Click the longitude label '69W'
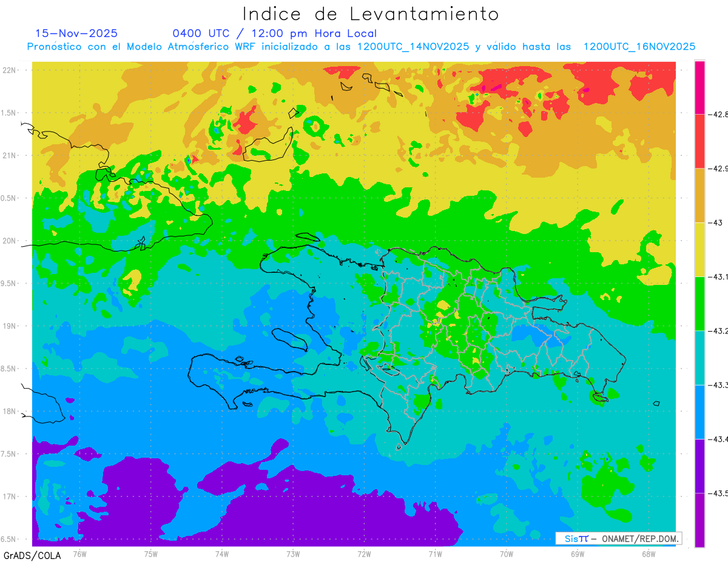This screenshot has width=728, height=562. tap(578, 554)
